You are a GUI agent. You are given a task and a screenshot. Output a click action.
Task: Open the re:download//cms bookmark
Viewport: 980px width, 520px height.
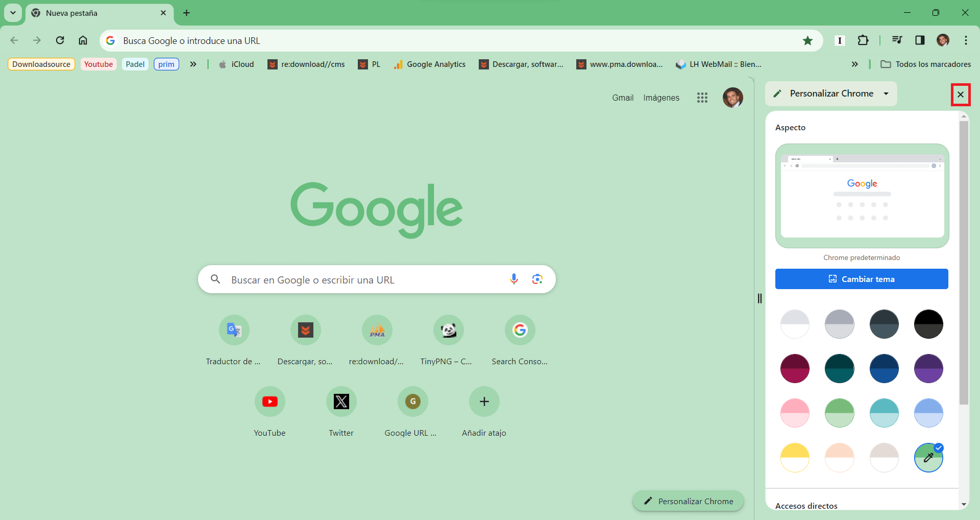tap(306, 64)
